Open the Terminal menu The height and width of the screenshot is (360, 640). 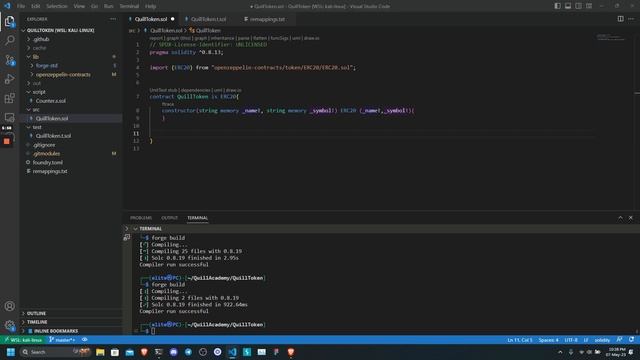(129, 6)
